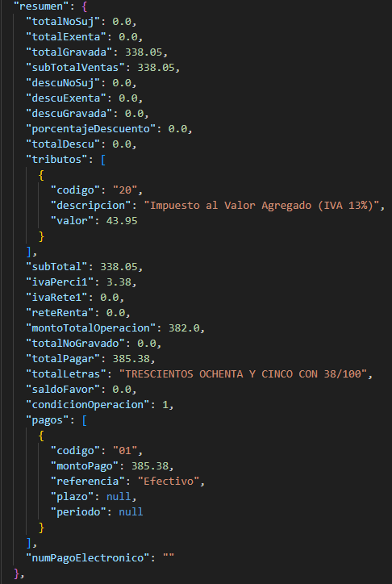
Task: Click the "Efectivo" referencia string
Action: (169, 482)
